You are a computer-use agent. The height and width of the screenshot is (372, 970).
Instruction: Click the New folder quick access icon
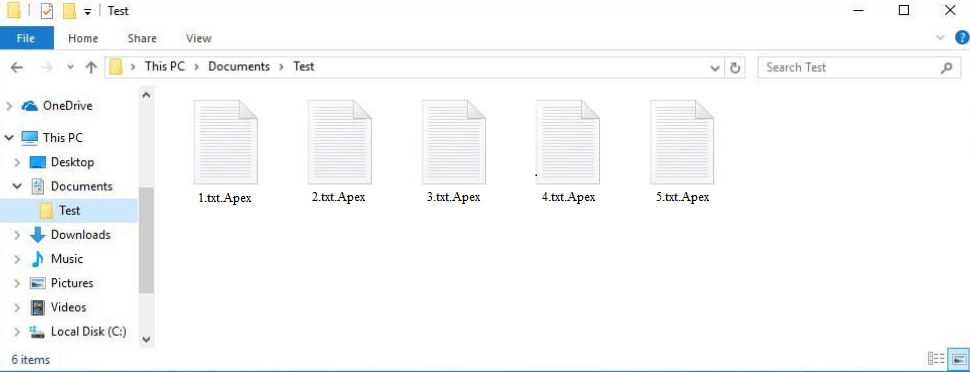pos(69,11)
